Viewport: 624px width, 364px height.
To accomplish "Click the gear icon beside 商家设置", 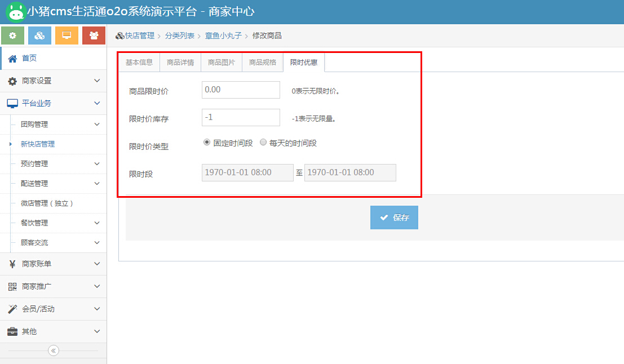I will 12,81.
